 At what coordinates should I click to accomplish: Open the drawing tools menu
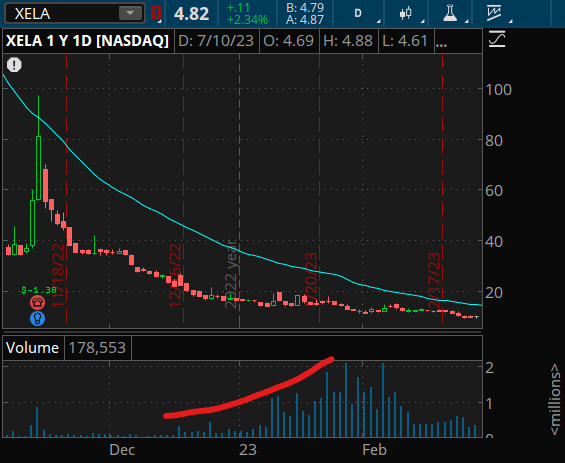coord(494,13)
